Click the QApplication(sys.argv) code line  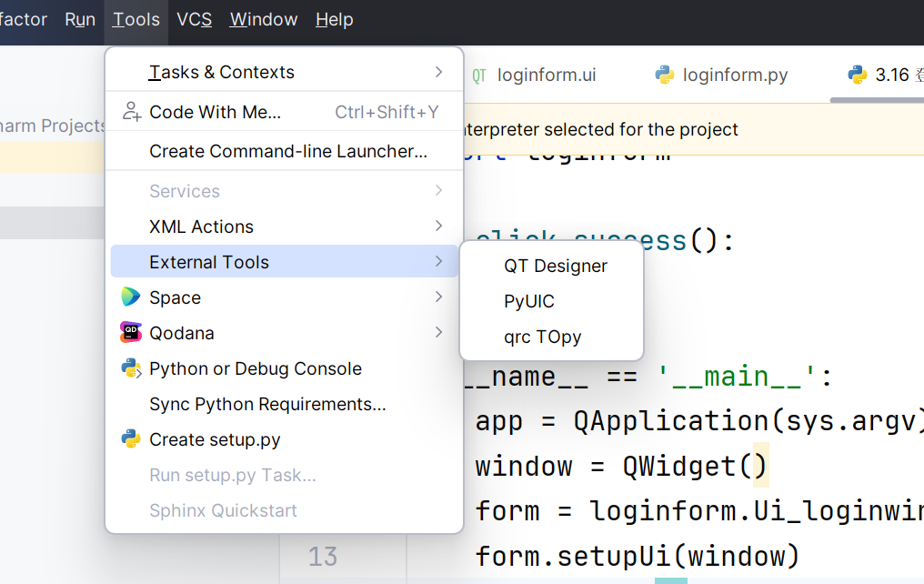point(699,421)
